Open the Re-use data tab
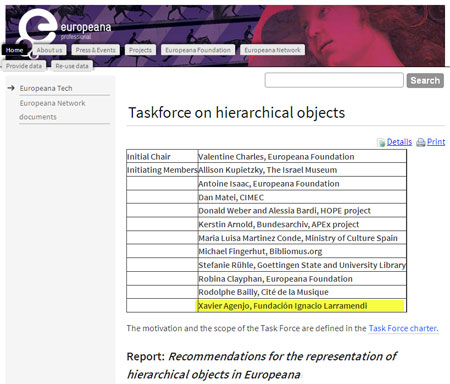Viewport: 450px width, 384px height. (72, 66)
